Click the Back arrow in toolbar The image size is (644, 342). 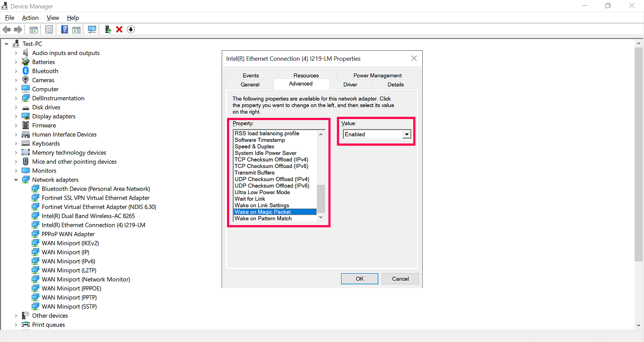coord(7,30)
